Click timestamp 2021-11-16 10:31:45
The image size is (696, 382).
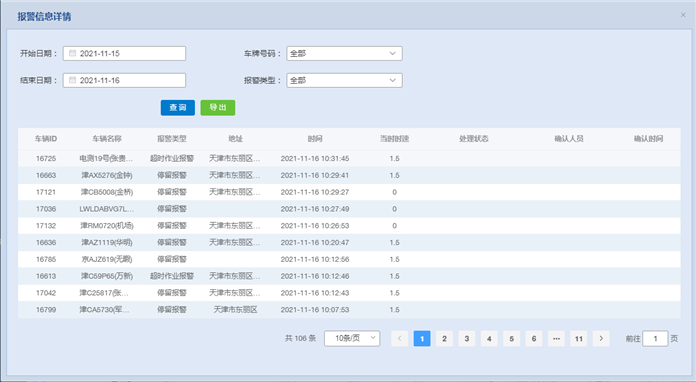tap(315, 158)
